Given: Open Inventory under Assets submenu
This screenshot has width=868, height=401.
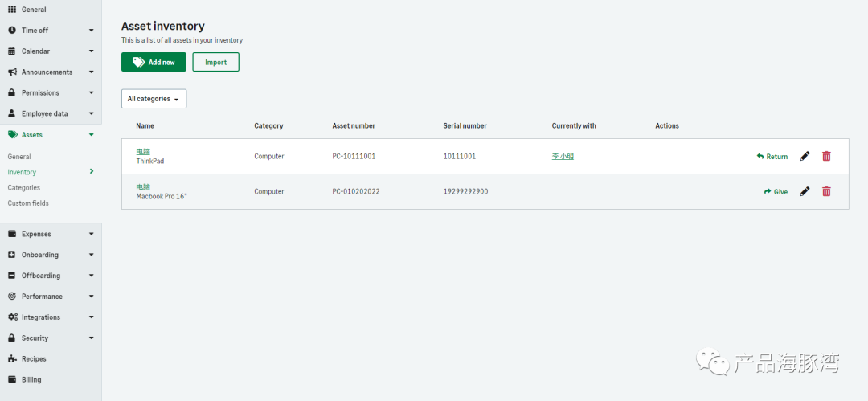Looking at the screenshot, I should coord(23,172).
